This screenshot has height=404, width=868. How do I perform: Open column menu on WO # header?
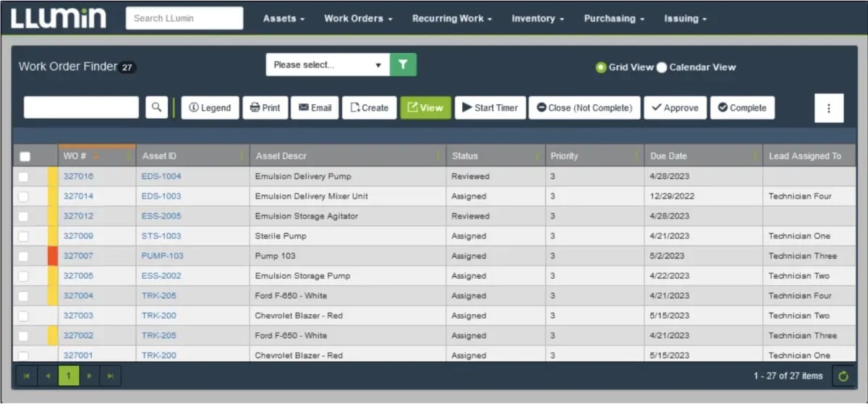coord(129,156)
